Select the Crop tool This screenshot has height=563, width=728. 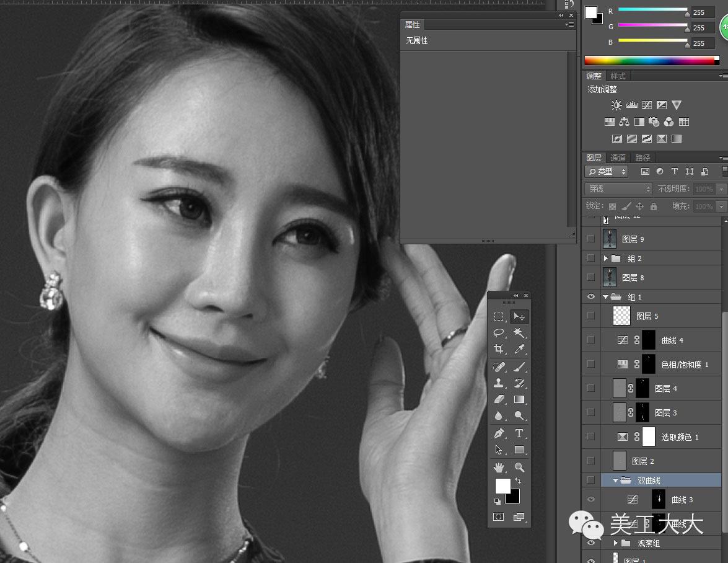(499, 349)
